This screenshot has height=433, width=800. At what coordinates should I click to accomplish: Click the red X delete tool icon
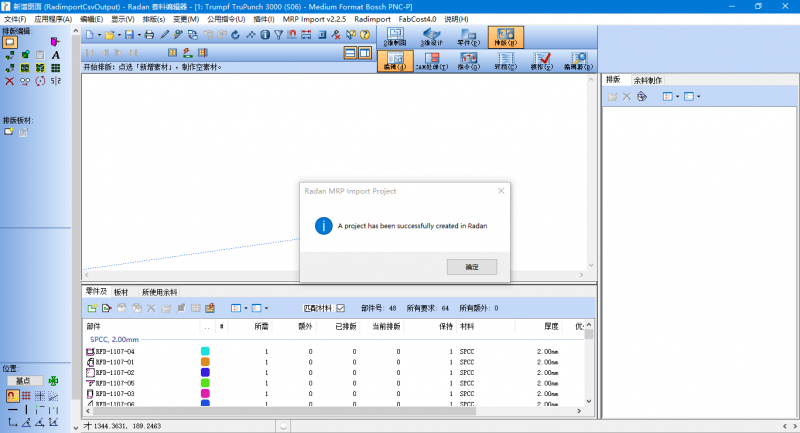(9, 81)
